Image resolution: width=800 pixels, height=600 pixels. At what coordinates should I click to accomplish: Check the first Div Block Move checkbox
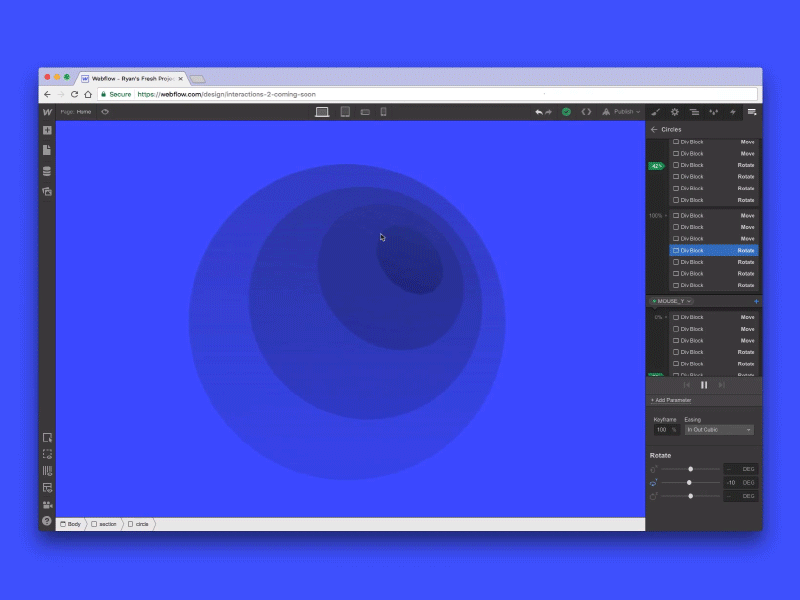click(x=675, y=141)
